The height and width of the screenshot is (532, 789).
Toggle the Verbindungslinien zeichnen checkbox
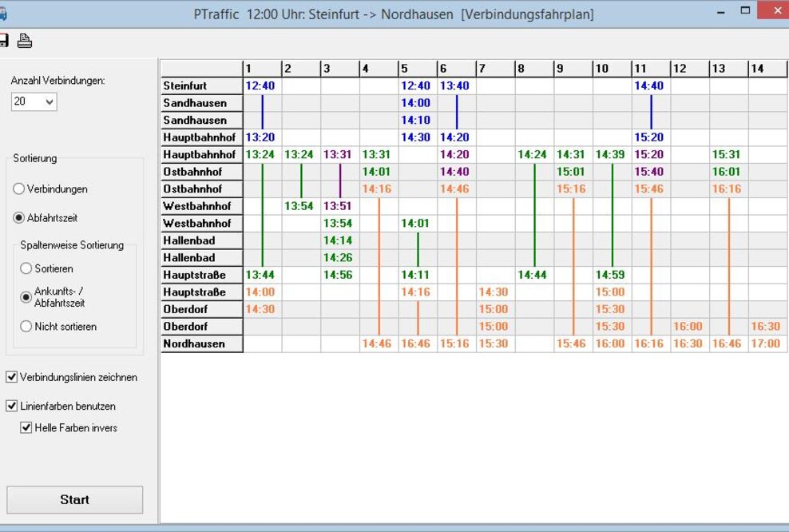[12, 377]
